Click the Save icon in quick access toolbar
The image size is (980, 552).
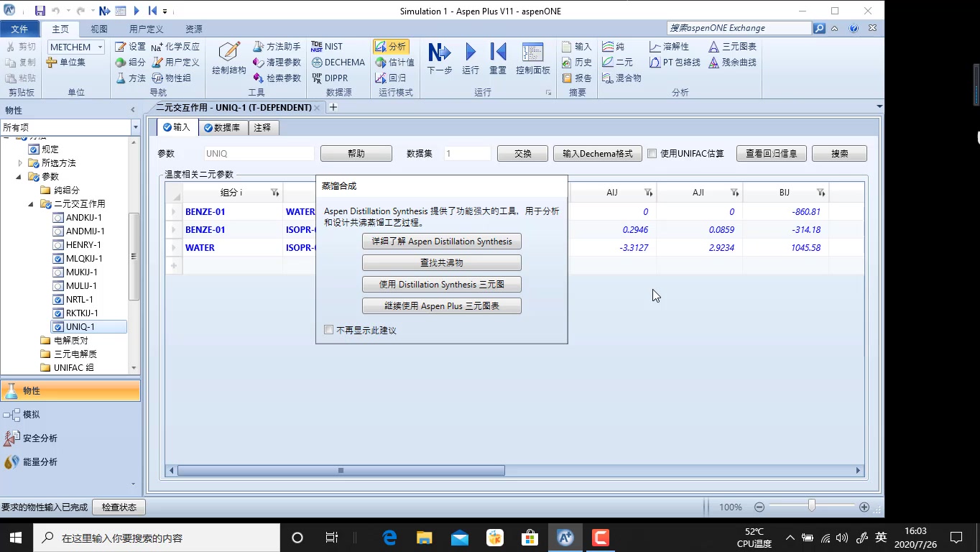(40, 11)
